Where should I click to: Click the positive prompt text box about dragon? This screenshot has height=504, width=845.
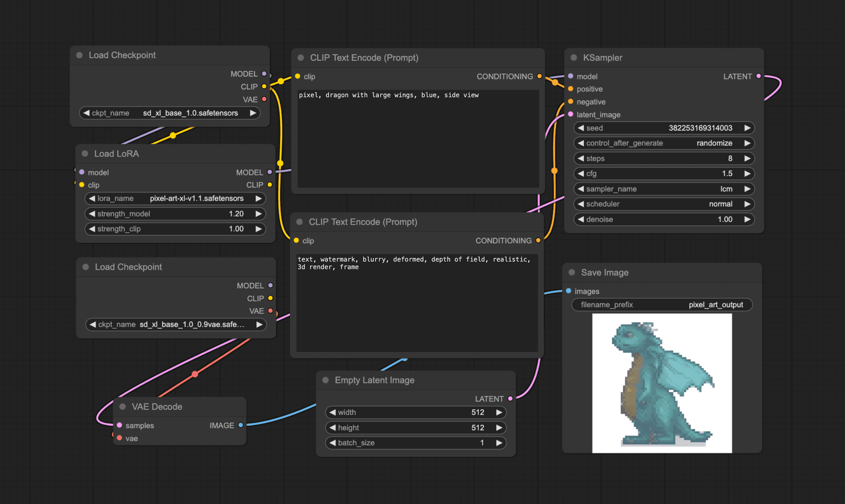418,139
